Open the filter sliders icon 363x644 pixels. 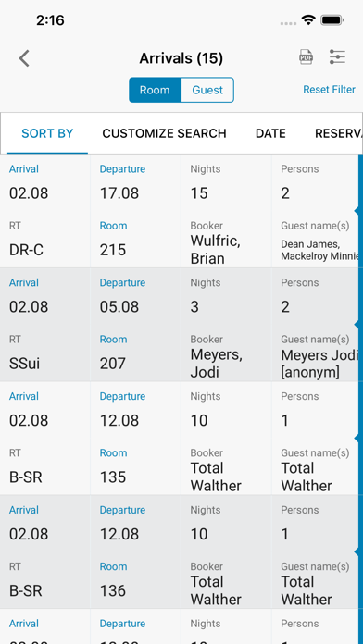point(337,57)
